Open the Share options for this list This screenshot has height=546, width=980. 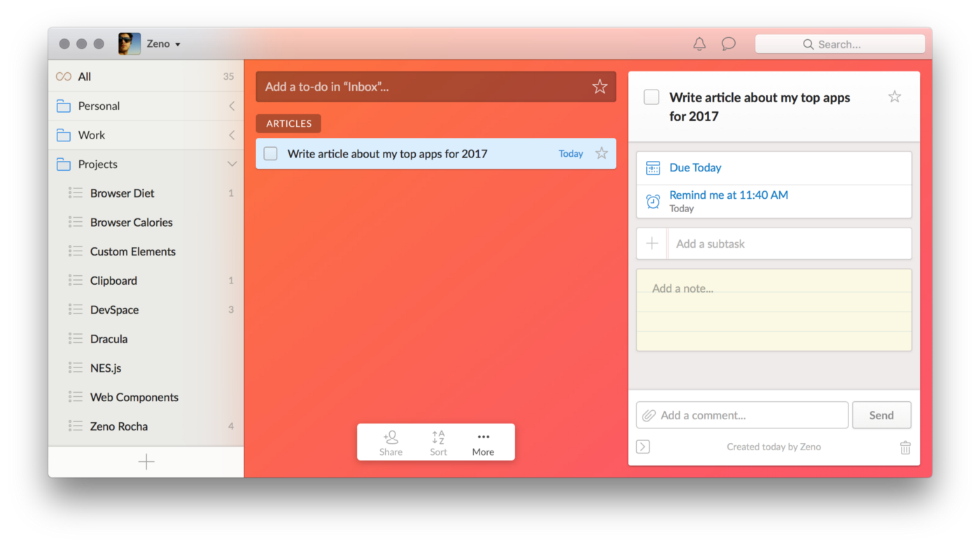tap(390, 442)
